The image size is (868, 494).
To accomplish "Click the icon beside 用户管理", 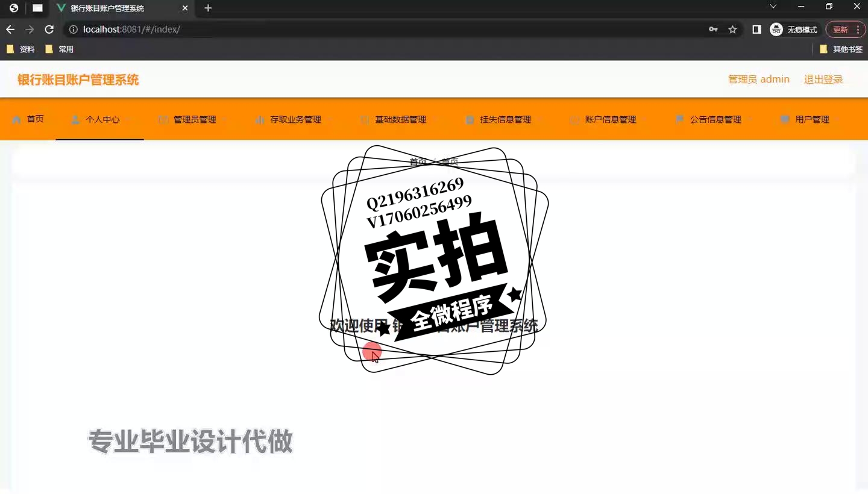I will (x=785, y=119).
